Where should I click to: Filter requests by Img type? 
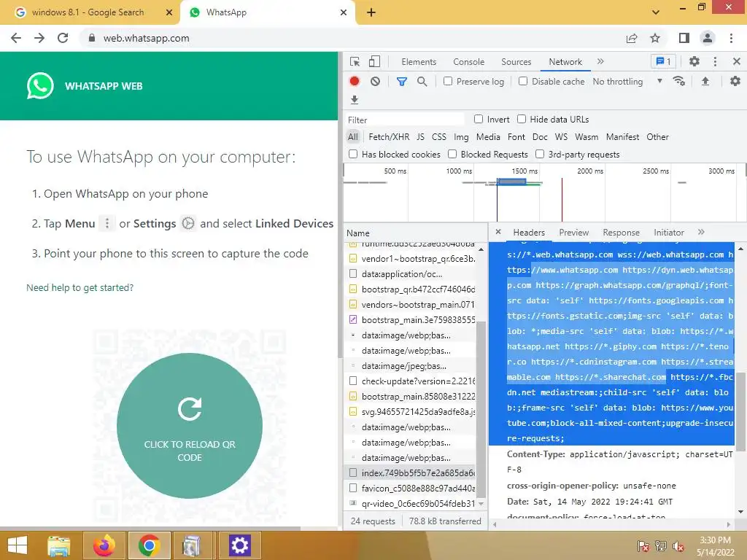461,137
